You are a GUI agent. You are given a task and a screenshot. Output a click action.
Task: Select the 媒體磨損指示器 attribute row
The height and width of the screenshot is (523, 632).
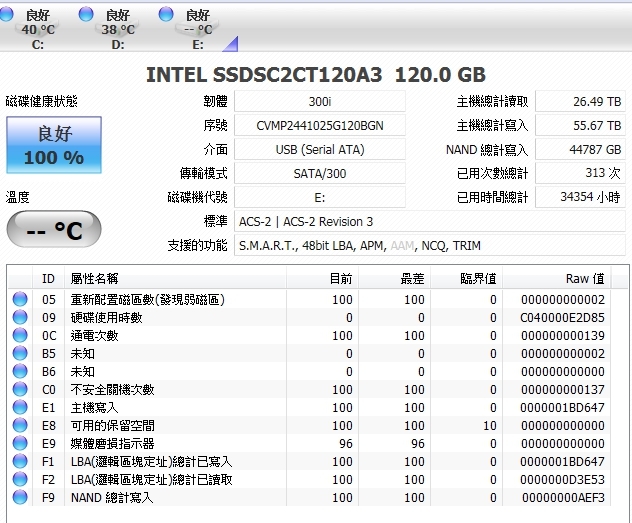point(309,443)
